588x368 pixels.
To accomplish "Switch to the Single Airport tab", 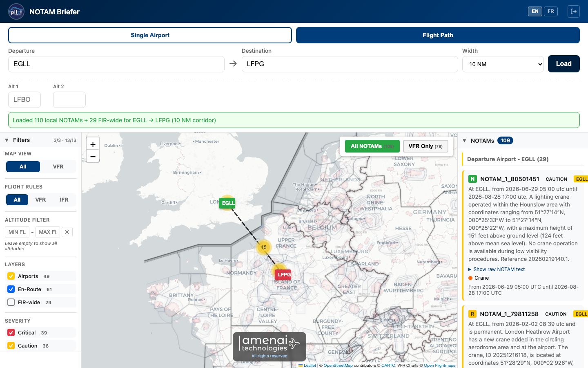I will coord(150,35).
